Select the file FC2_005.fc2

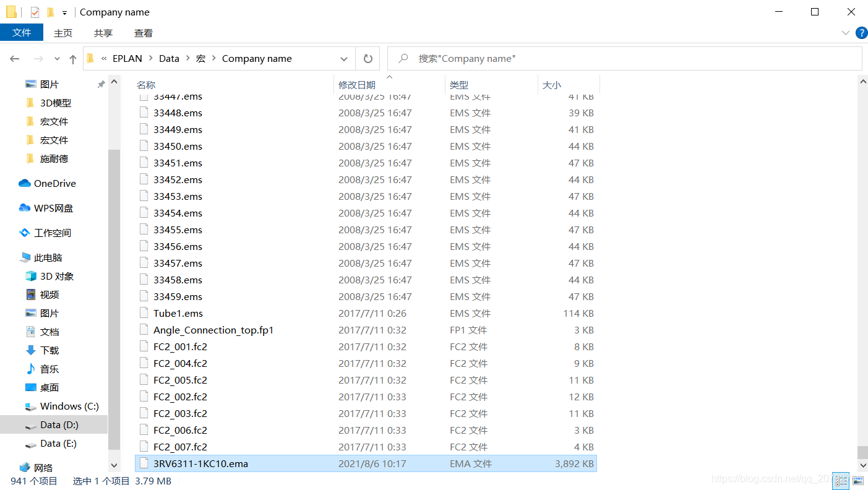pyautogui.click(x=180, y=380)
